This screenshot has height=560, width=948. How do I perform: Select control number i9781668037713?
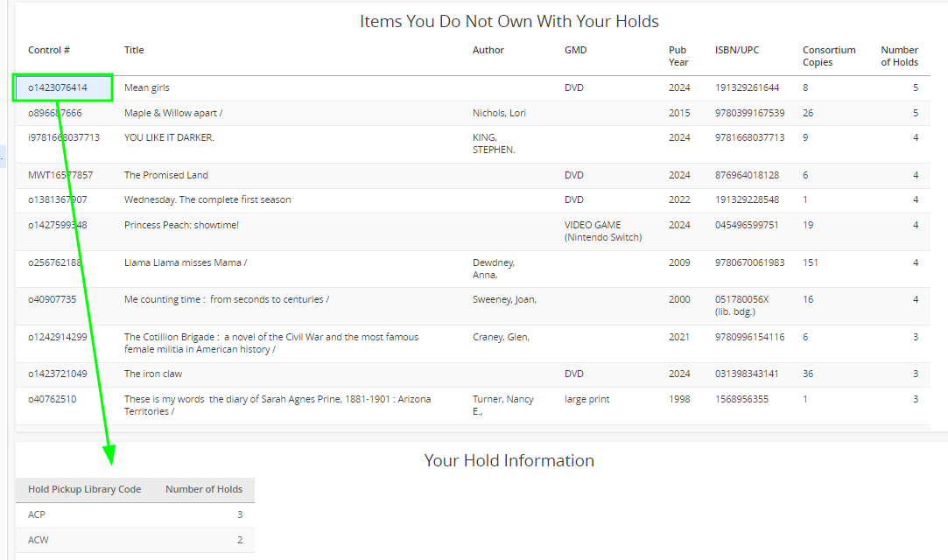(x=64, y=137)
